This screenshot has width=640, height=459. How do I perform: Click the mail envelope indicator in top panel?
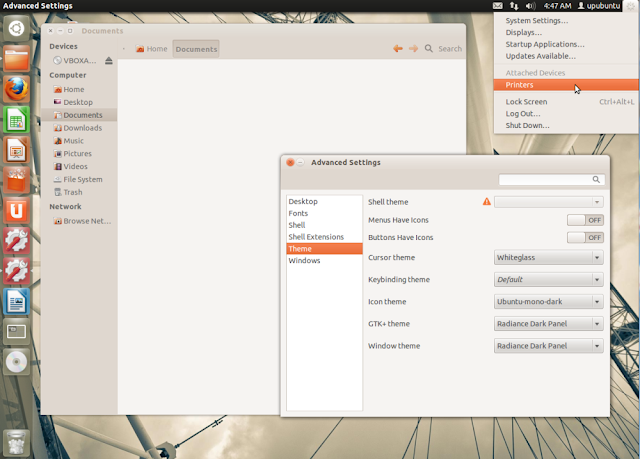498,6
